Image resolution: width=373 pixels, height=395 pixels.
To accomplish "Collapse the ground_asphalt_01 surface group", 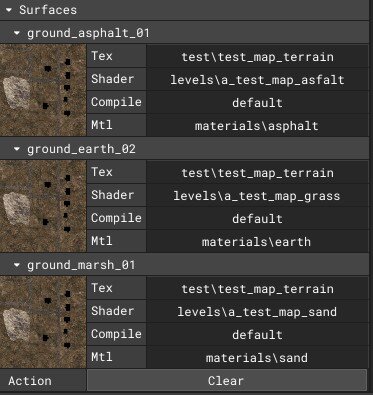I will [x=17, y=33].
